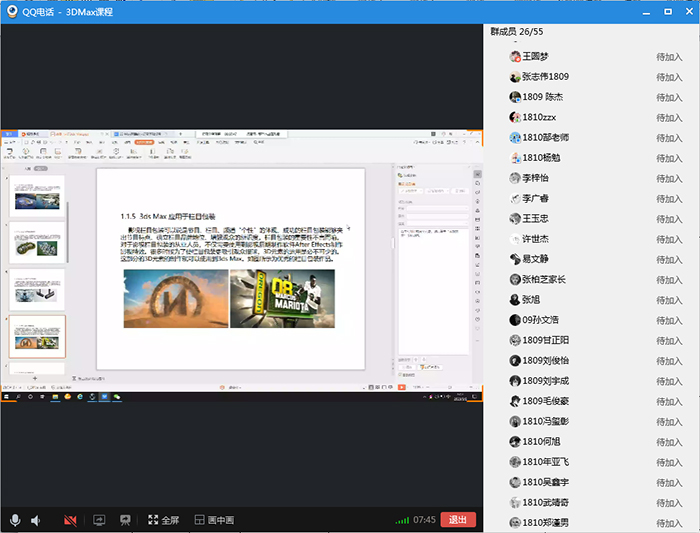
Task: Select member name 张旭
Action: [x=531, y=300]
